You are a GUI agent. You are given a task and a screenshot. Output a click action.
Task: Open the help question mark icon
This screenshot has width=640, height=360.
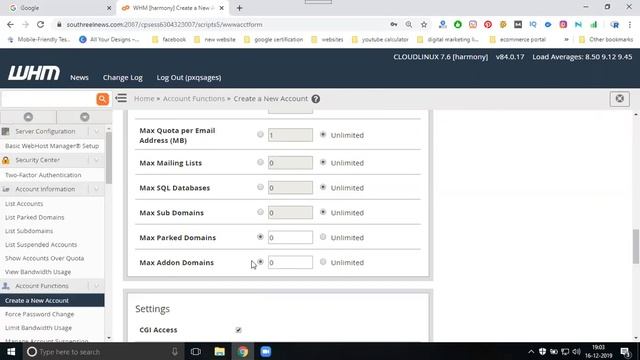pyautogui.click(x=316, y=99)
